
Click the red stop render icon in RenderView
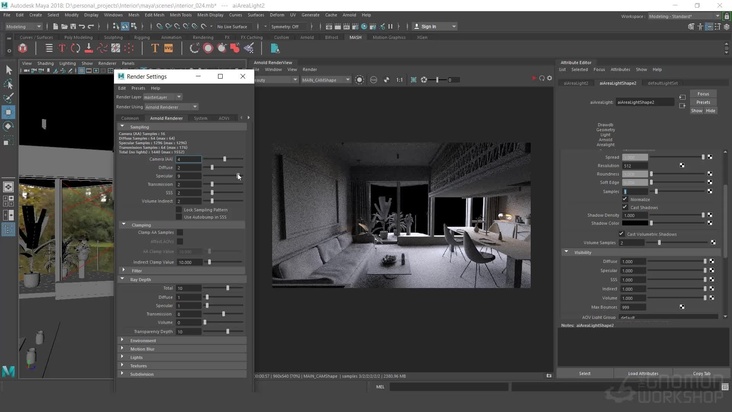[x=534, y=78]
